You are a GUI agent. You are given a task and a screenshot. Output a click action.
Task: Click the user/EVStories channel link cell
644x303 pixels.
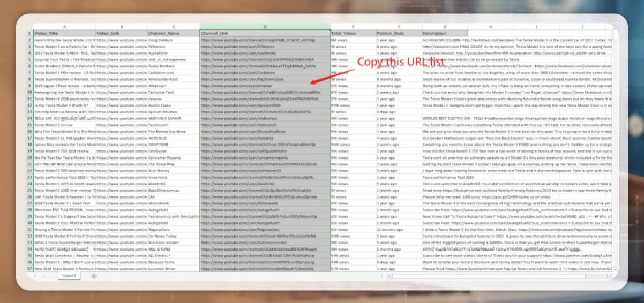[x=265, y=47]
